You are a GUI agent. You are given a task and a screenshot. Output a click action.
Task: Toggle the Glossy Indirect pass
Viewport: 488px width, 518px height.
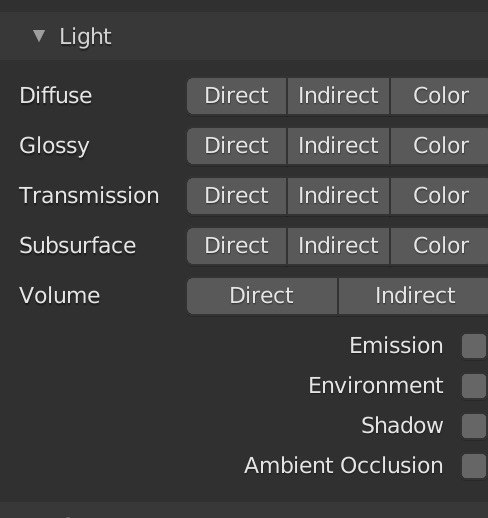tap(338, 146)
